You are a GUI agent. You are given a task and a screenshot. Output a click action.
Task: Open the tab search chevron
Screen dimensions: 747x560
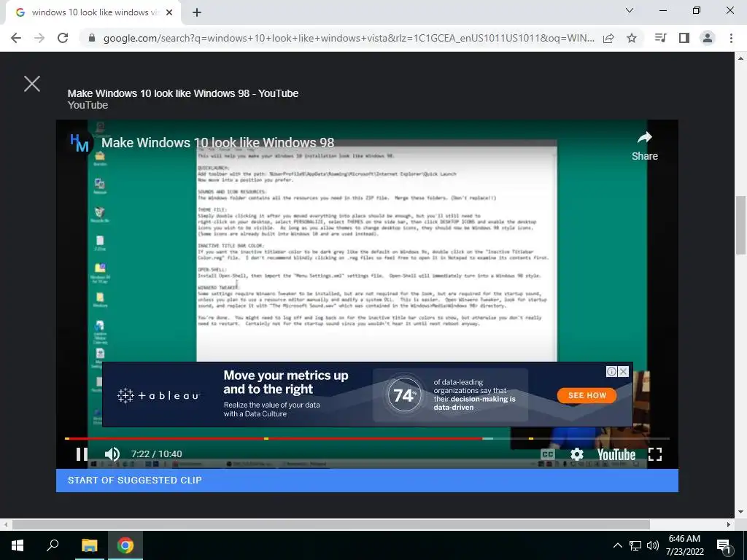click(630, 10)
